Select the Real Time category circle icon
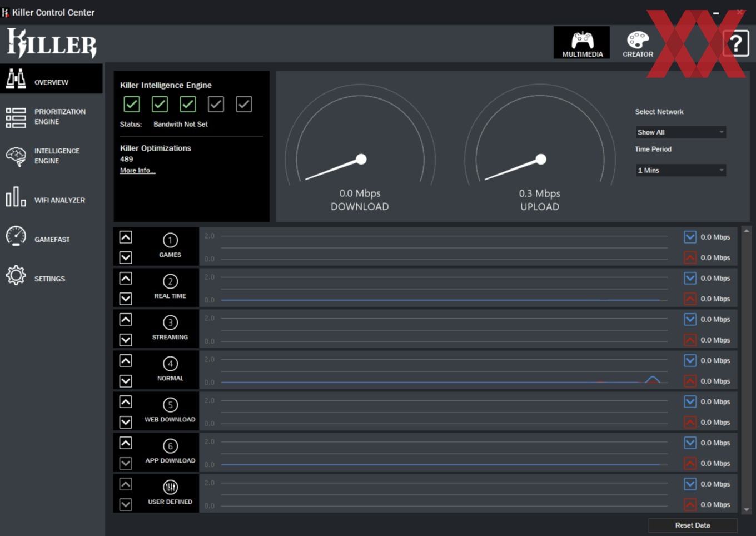Screen dimensions: 756x536 (x=170, y=281)
